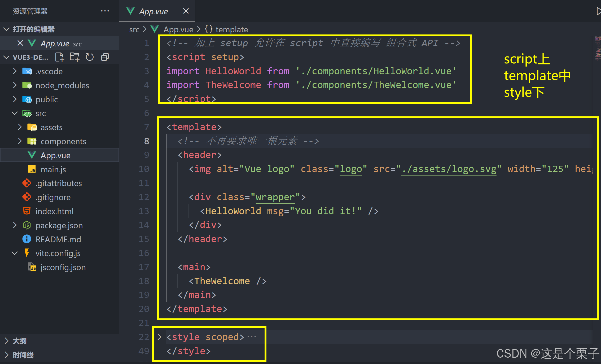This screenshot has height=364, width=601.
Task: Click the folded code ellipsis after style scoped
Action: coord(252,337)
